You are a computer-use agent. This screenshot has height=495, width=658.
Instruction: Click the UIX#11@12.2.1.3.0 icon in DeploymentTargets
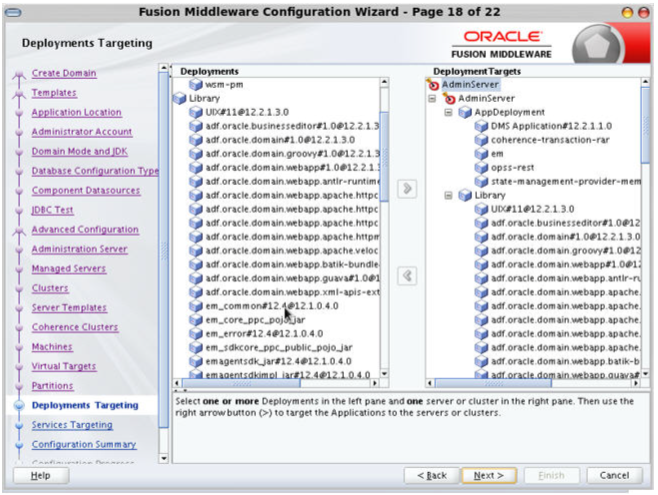481,209
